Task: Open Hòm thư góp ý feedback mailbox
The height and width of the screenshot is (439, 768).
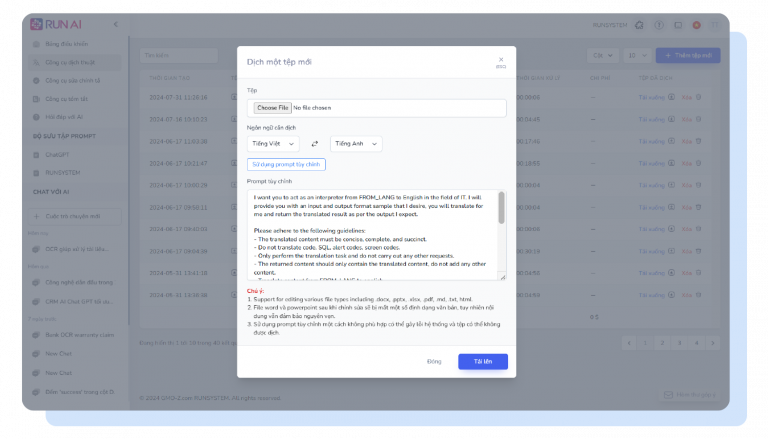Action: 690,395
